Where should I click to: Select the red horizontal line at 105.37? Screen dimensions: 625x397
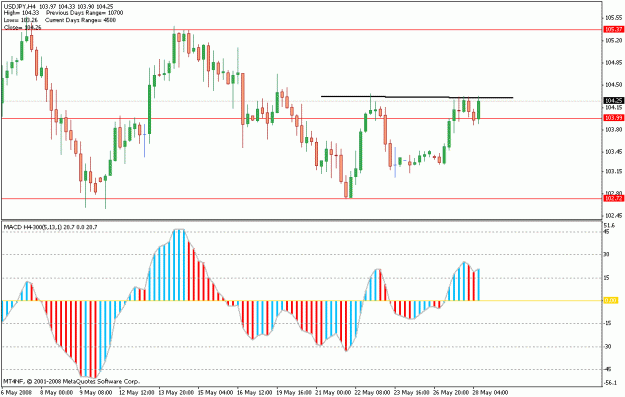click(x=302, y=29)
